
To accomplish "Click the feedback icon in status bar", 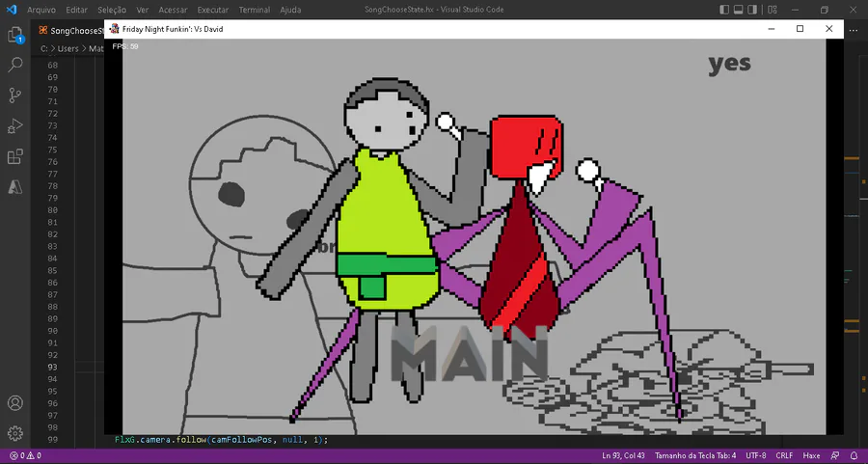I will (x=835, y=455).
